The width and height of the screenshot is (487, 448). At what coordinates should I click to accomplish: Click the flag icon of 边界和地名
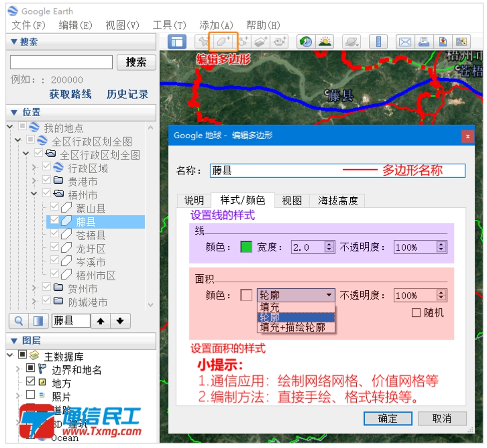42,368
